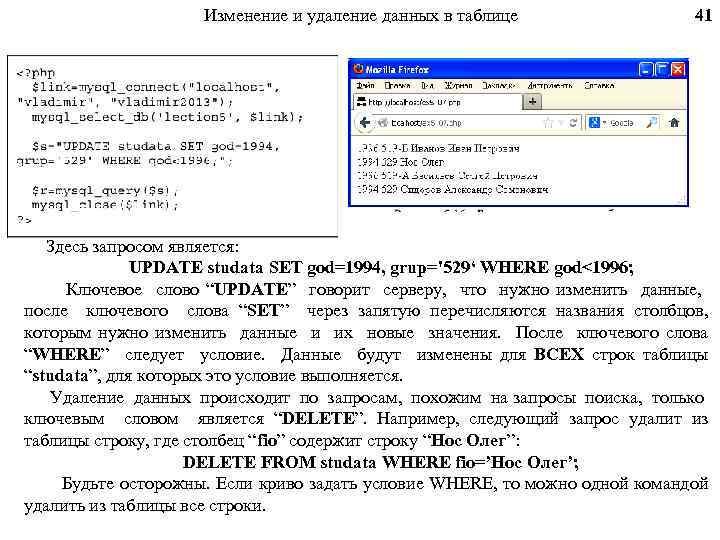Click page number 41
The width and height of the screenshot is (720, 540).
[703, 15]
